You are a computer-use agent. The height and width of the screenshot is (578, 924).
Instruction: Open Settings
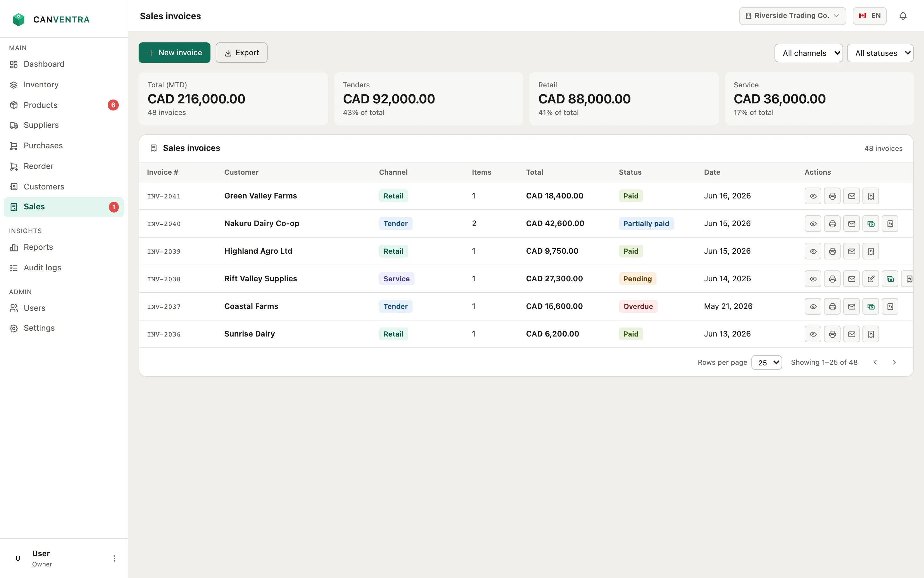64,328
